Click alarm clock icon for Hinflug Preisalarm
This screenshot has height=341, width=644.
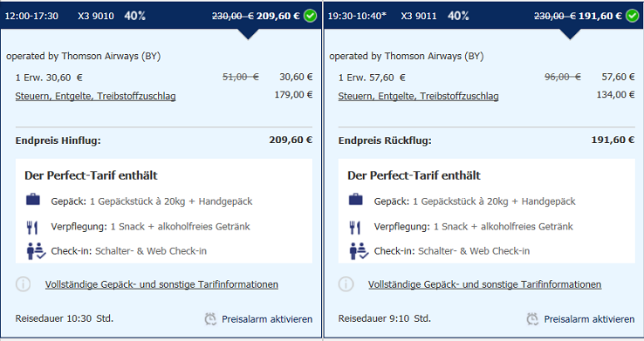[x=210, y=319]
